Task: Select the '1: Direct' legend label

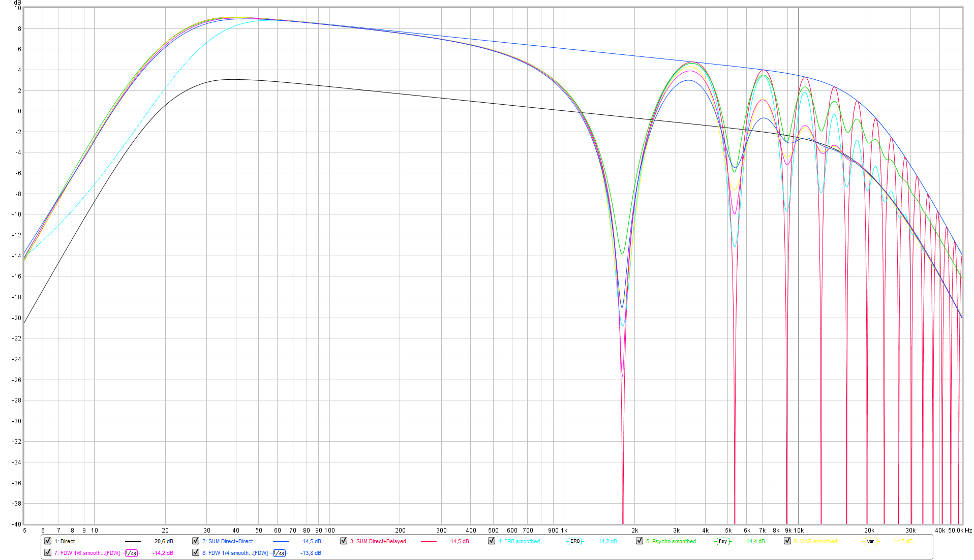Action: coord(65,541)
